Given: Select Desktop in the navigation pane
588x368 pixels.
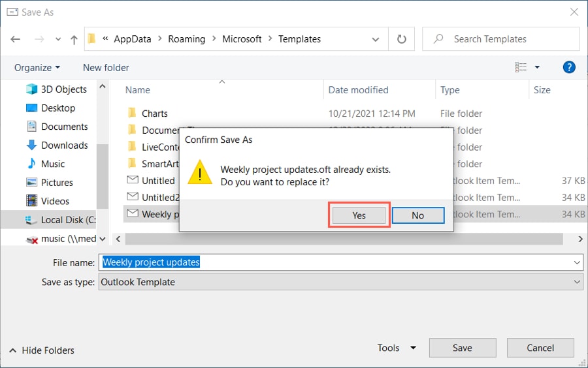Looking at the screenshot, I should (50, 108).
